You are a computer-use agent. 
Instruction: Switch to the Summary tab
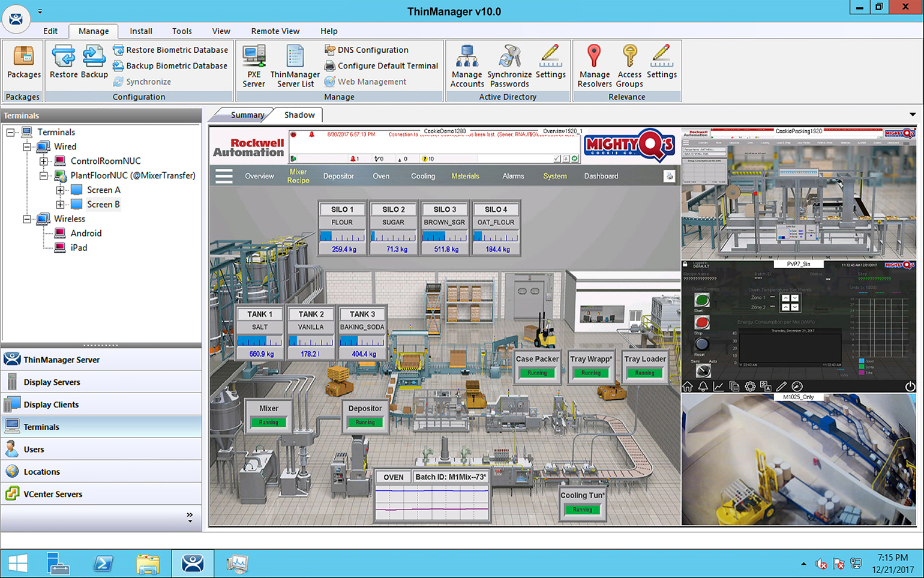247,114
